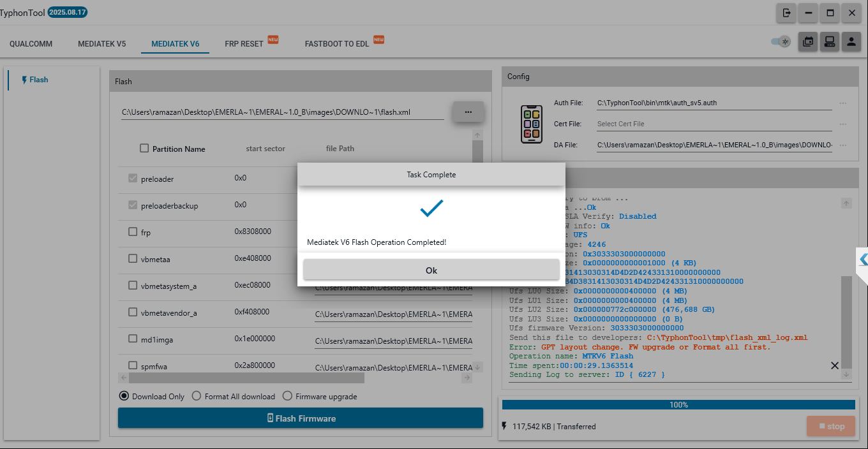Toggle the preloaderbackup partition checkbox
This screenshot has width=868, height=449.
(133, 205)
